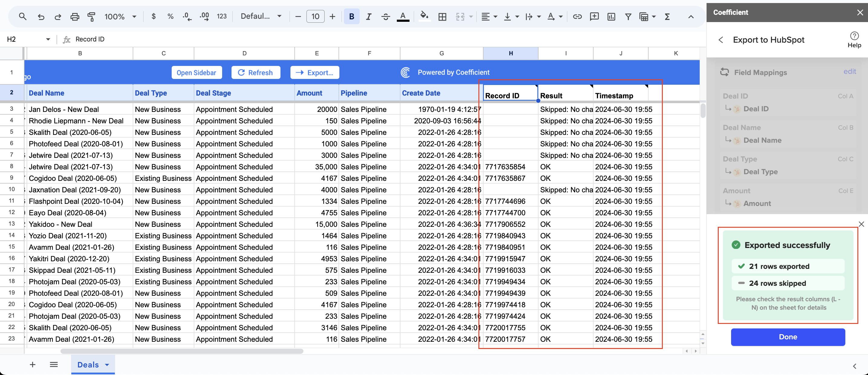
Task: Select the Amount cell showing 35,000
Action: 316,167
